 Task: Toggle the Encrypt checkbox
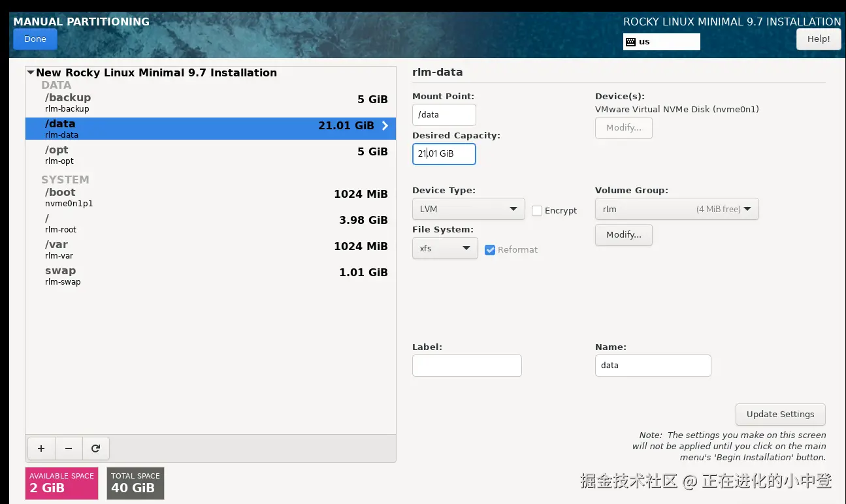[x=537, y=211]
